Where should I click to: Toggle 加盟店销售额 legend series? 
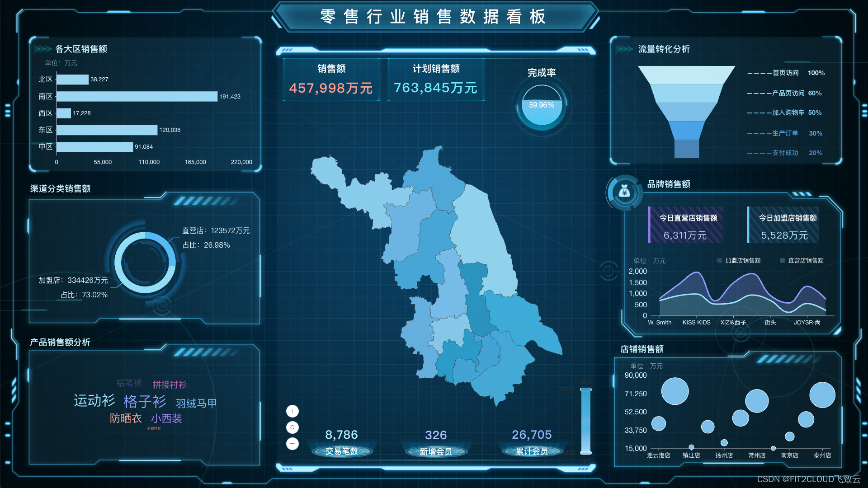click(739, 261)
